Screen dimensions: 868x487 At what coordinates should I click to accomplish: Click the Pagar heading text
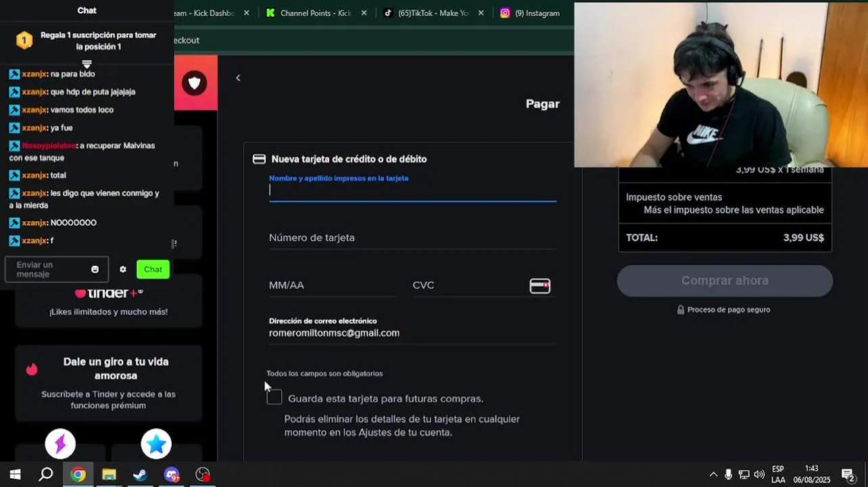point(543,104)
